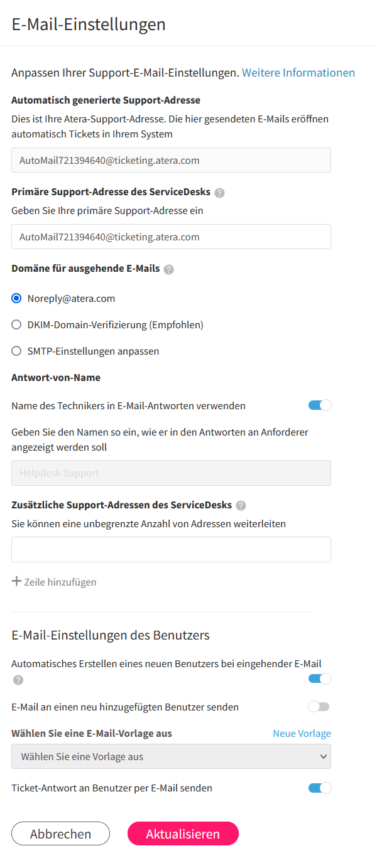Disable Name des Technikers in E-Mail-Antworten toggle
377x868 pixels.
pyautogui.click(x=320, y=405)
